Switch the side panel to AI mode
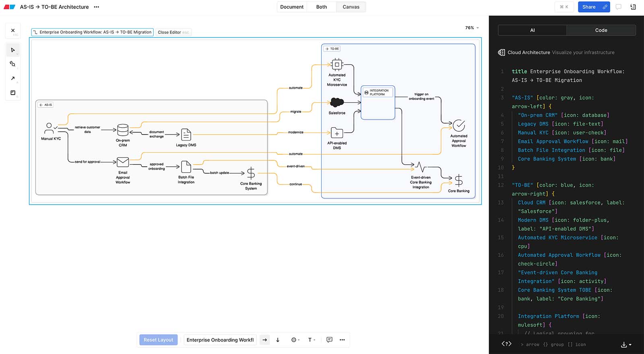The width and height of the screenshot is (644, 354). coord(532,30)
